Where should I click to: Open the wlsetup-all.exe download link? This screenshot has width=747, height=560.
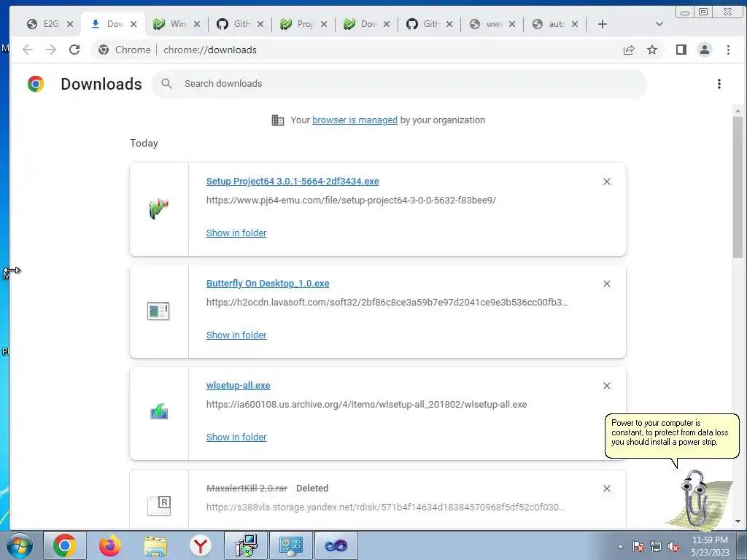239,386
